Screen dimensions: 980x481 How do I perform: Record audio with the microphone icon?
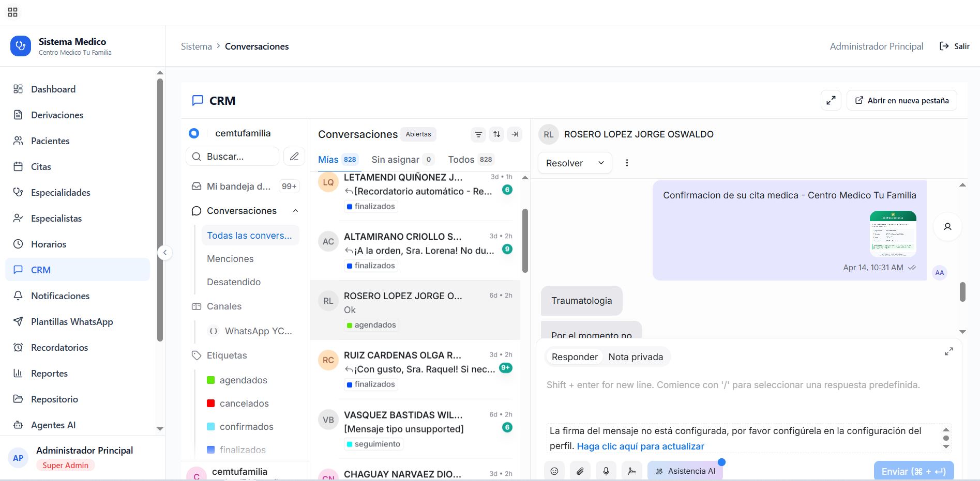pyautogui.click(x=606, y=471)
